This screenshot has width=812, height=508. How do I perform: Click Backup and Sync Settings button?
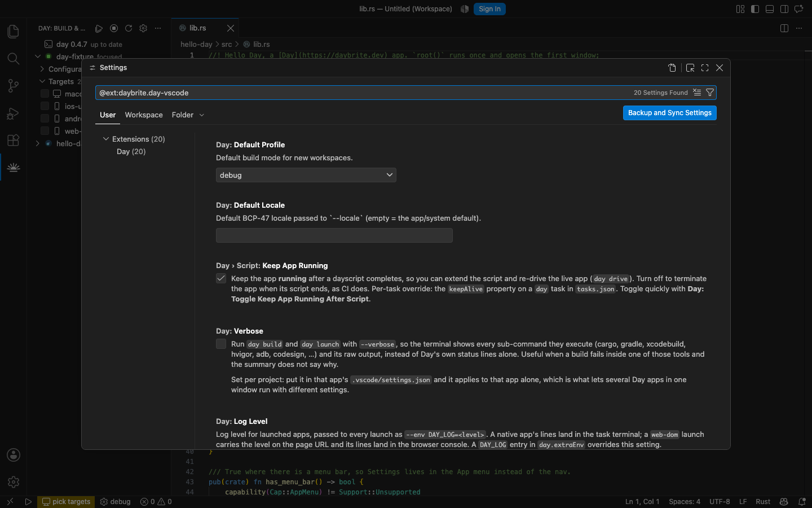click(670, 113)
